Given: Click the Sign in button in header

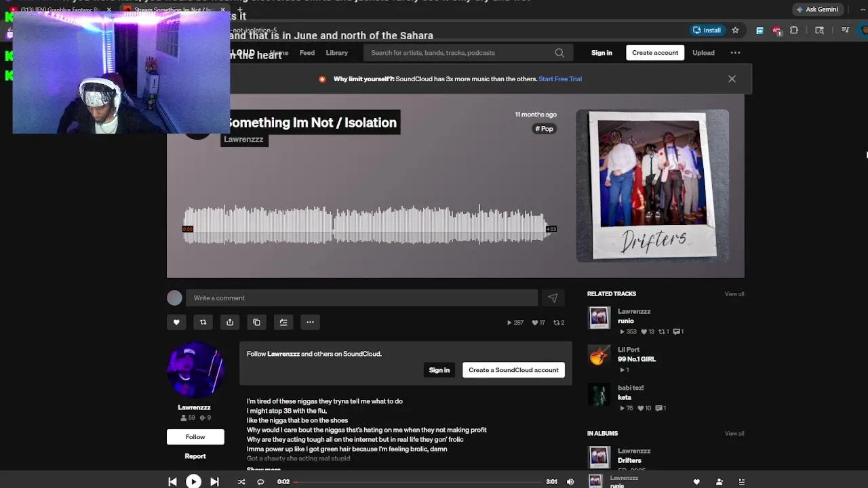Looking at the screenshot, I should click(601, 53).
